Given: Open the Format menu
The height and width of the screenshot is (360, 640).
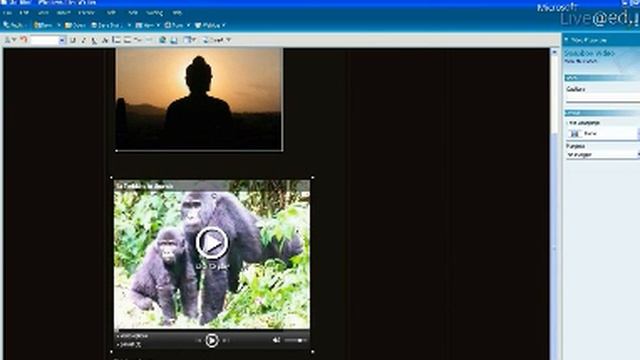Looking at the screenshot, I should pyautogui.click(x=86, y=13).
